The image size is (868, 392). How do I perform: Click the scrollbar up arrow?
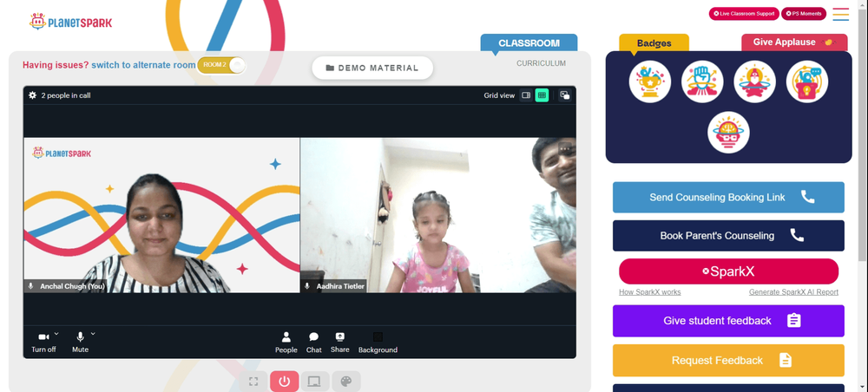pos(863,4)
